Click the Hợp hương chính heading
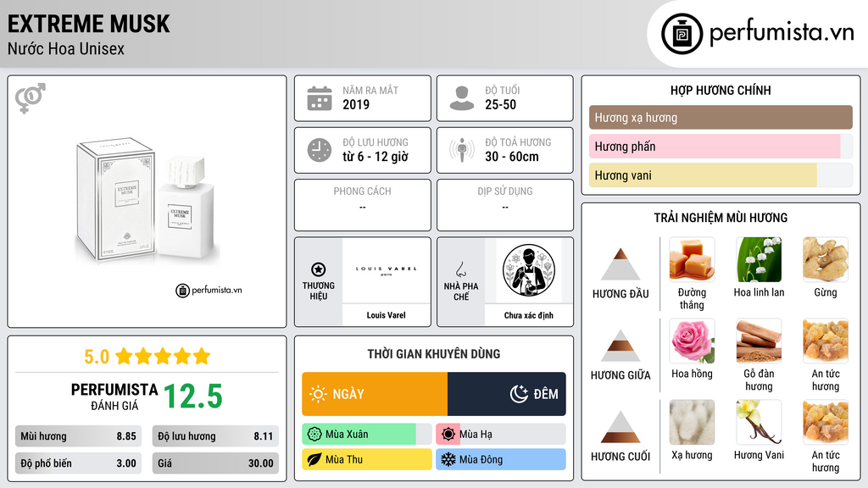 pos(721,90)
